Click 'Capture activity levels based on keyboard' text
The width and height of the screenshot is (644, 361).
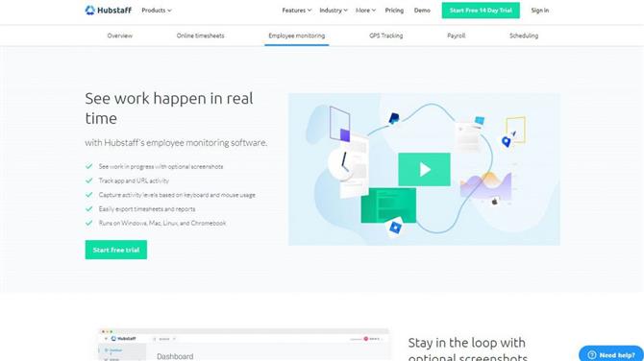click(x=177, y=195)
